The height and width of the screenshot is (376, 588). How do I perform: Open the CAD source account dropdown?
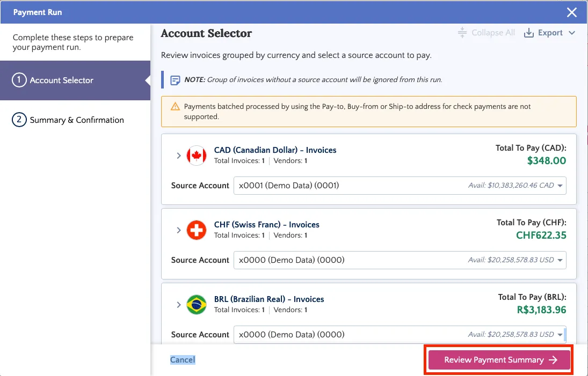coord(400,186)
